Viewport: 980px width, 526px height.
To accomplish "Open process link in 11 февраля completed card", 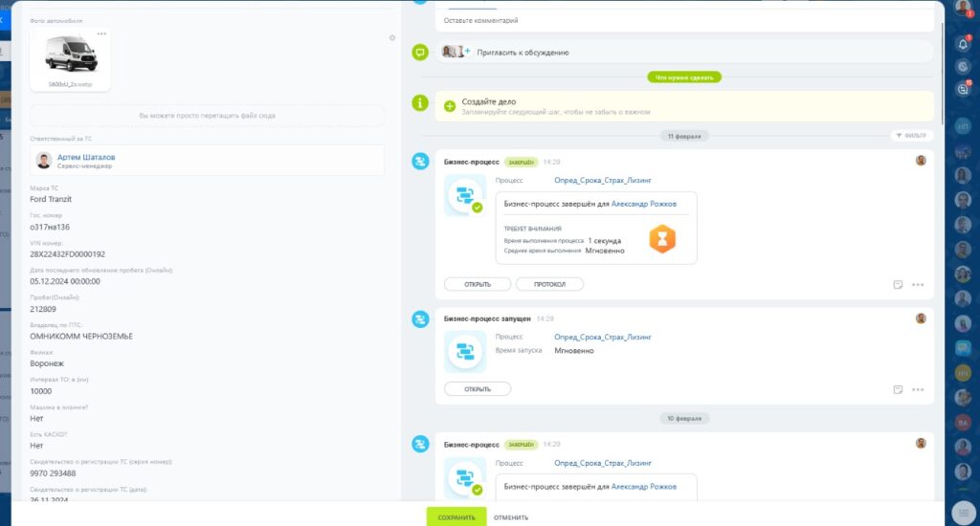I will point(603,180).
